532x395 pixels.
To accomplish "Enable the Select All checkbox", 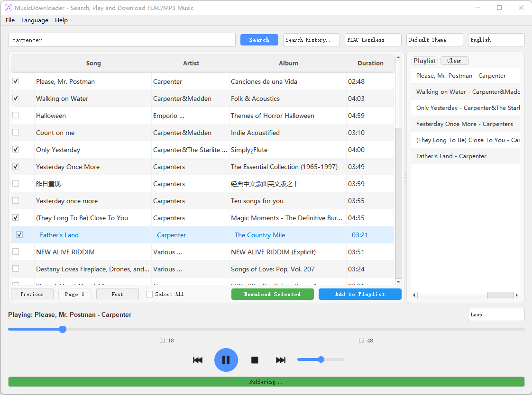I will pos(149,294).
